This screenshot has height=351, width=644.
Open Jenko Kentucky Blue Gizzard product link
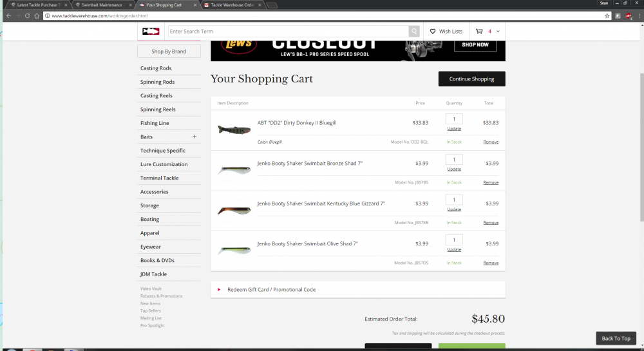pyautogui.click(x=321, y=204)
